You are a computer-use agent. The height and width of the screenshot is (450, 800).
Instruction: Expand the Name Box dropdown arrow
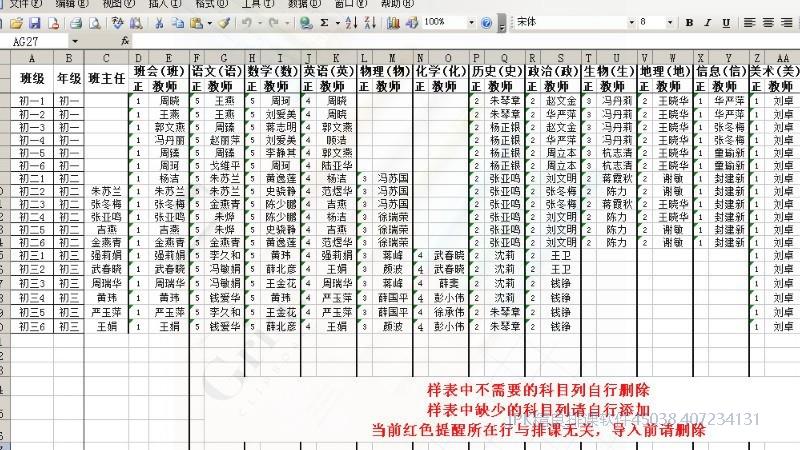point(75,41)
